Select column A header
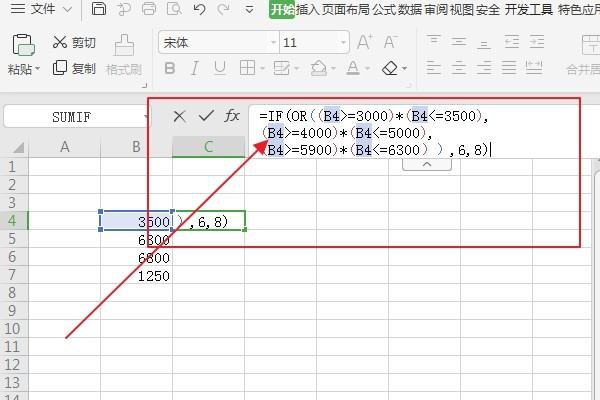Image resolution: width=600 pixels, height=400 pixels. click(65, 147)
